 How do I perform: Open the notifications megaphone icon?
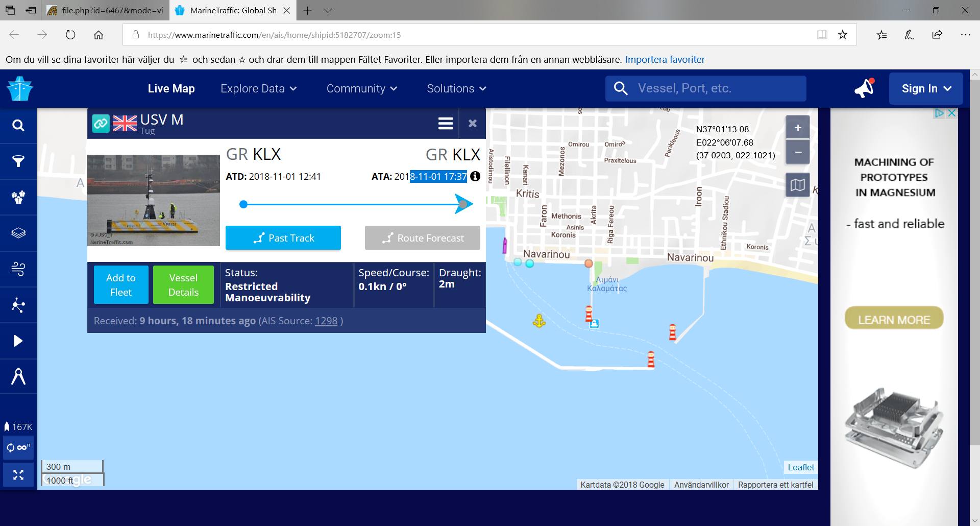tap(864, 88)
